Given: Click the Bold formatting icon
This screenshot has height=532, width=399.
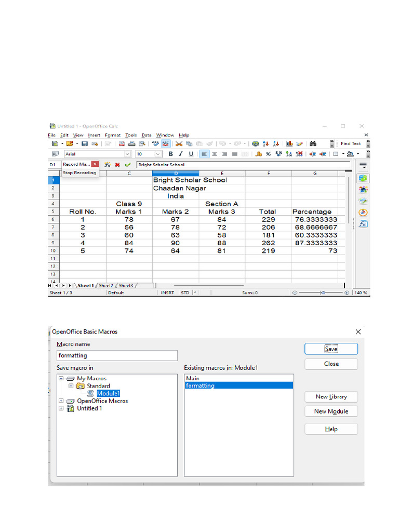Looking at the screenshot, I should coord(170,154).
